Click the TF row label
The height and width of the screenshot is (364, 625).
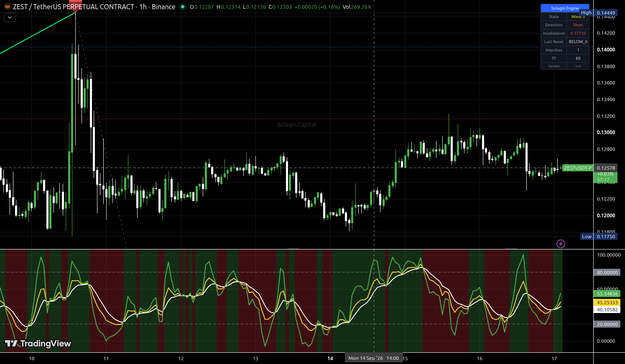554,59
